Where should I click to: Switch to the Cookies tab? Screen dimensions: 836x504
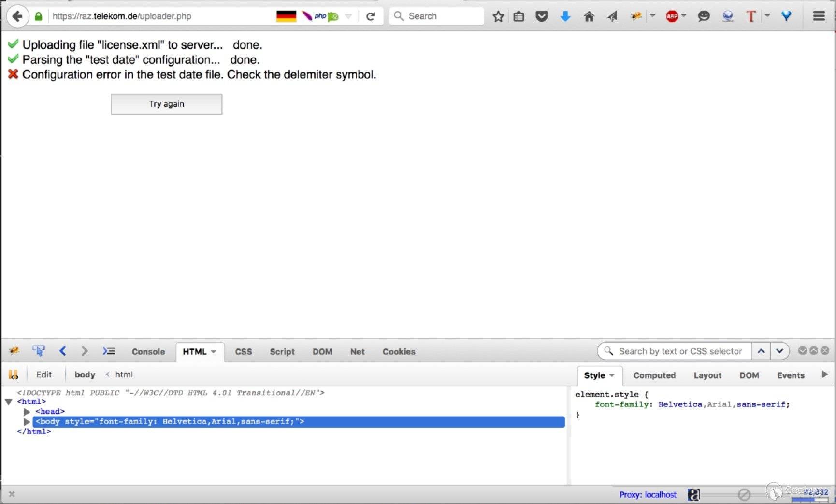click(399, 352)
